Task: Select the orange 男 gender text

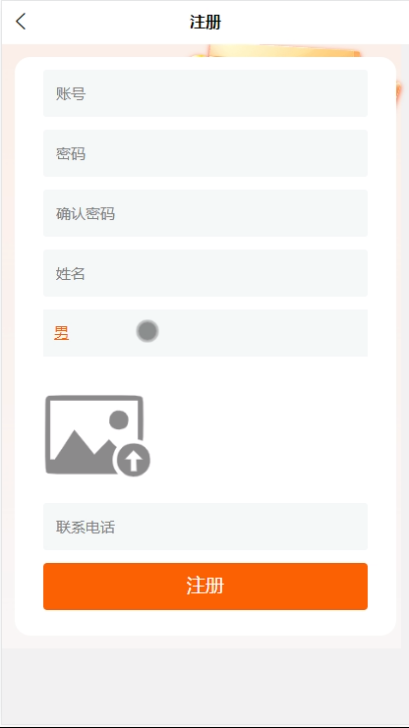Action: 62,333
